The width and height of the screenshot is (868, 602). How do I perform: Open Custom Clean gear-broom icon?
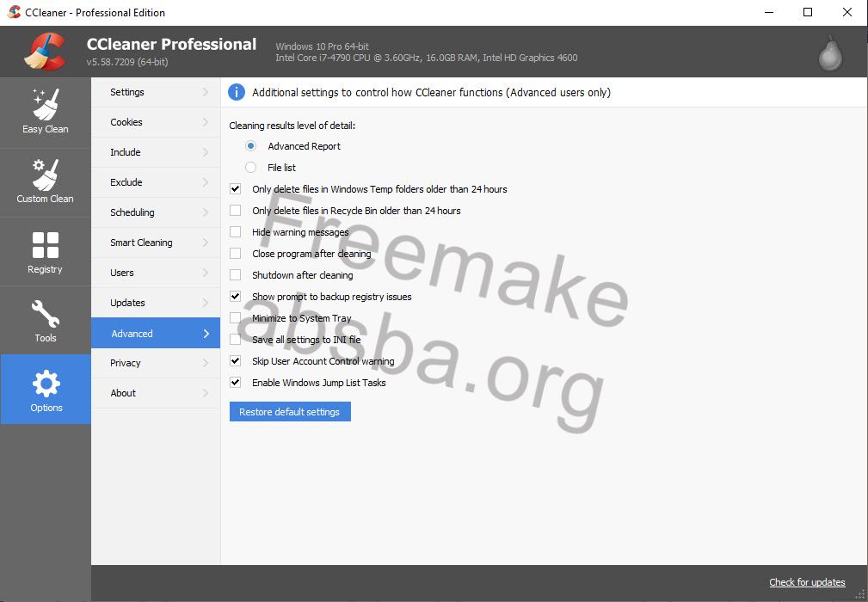[x=46, y=175]
